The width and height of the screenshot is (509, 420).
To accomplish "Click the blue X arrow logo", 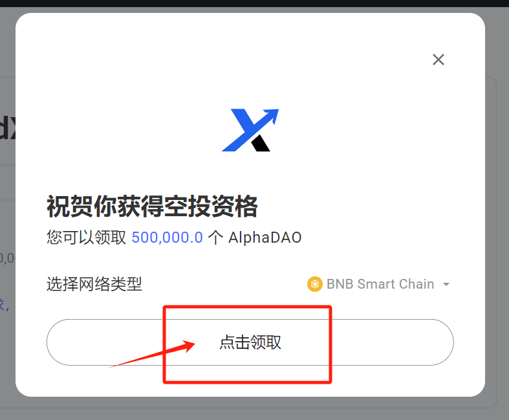I will (250, 130).
